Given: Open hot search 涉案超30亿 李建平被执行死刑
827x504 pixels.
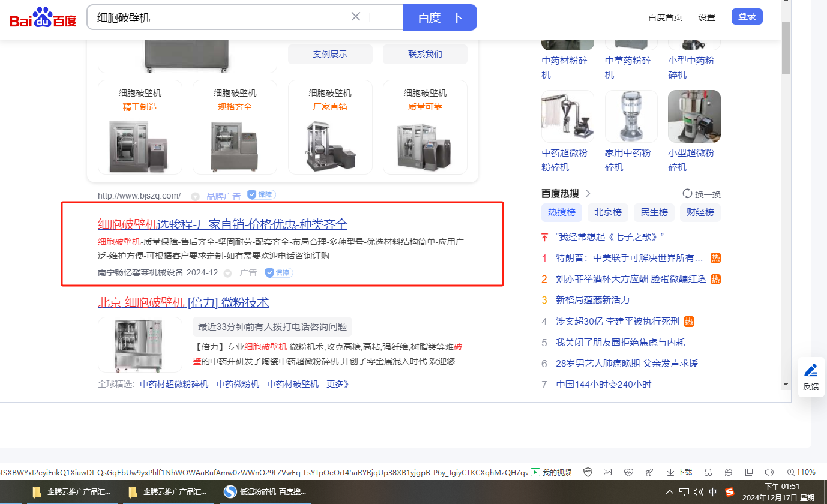Looking at the screenshot, I should tap(617, 321).
